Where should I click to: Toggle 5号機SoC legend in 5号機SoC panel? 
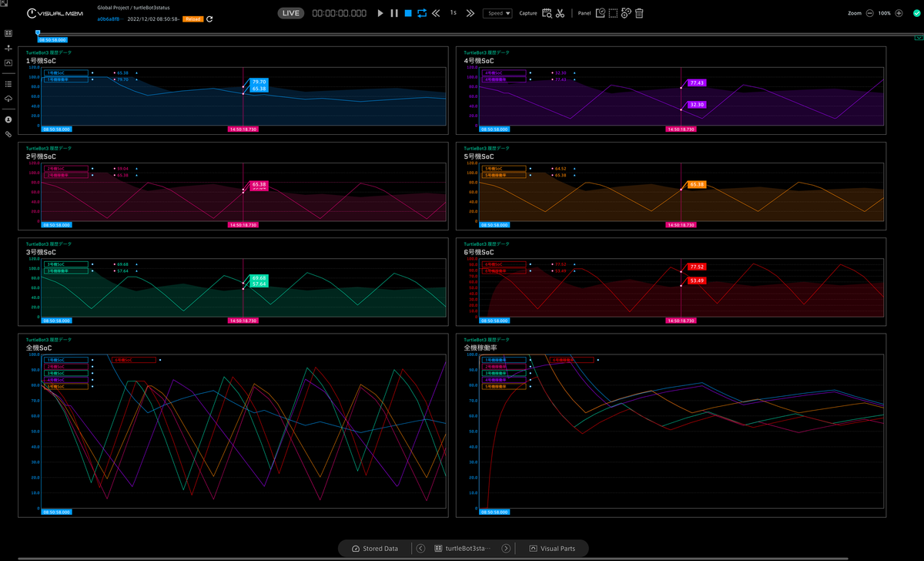click(504, 169)
